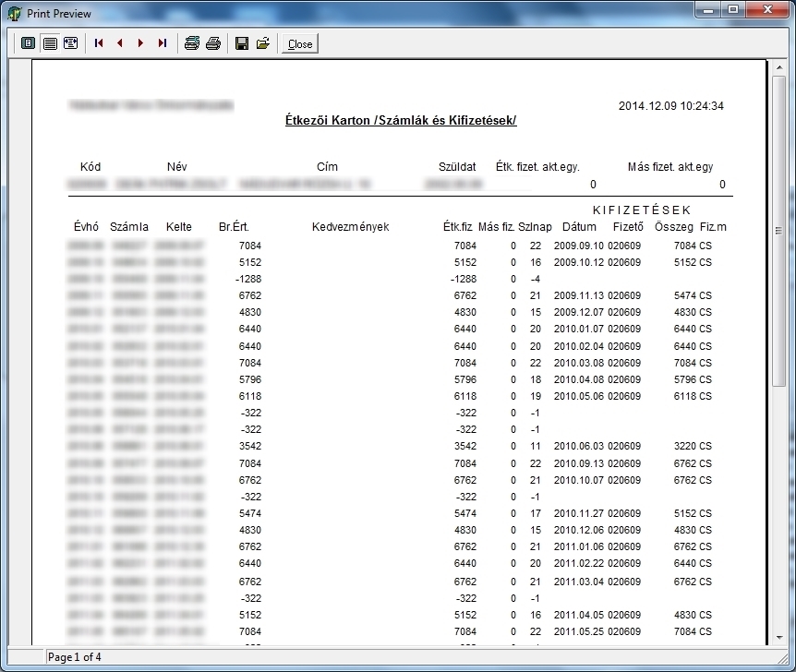Click the payment date '2010.01.07'

[x=579, y=329]
